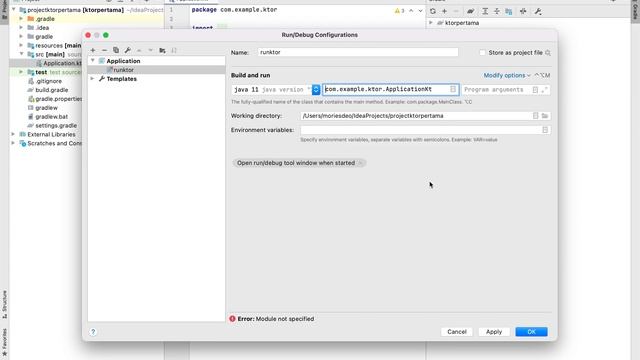
Task: Expand the ktorpertama Gradle node
Action: 431,23
